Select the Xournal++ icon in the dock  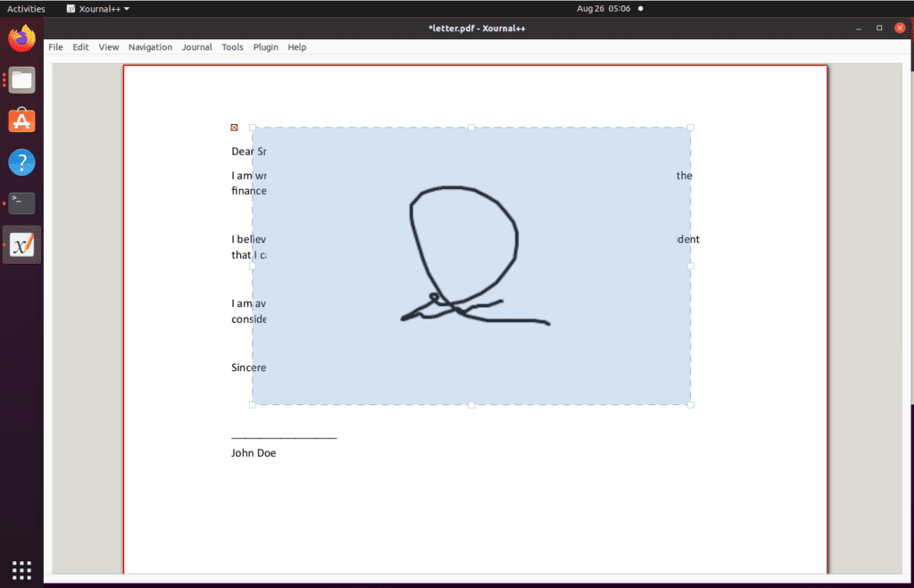(21, 245)
